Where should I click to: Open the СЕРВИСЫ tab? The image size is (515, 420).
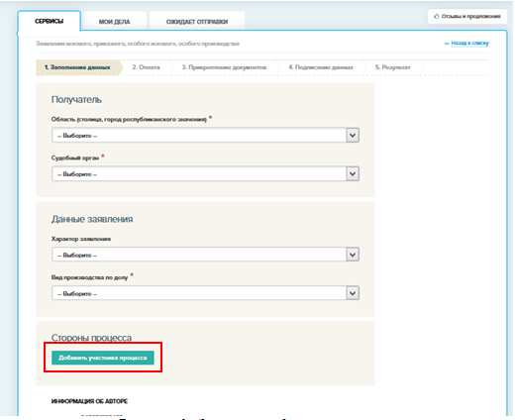pos(49,21)
